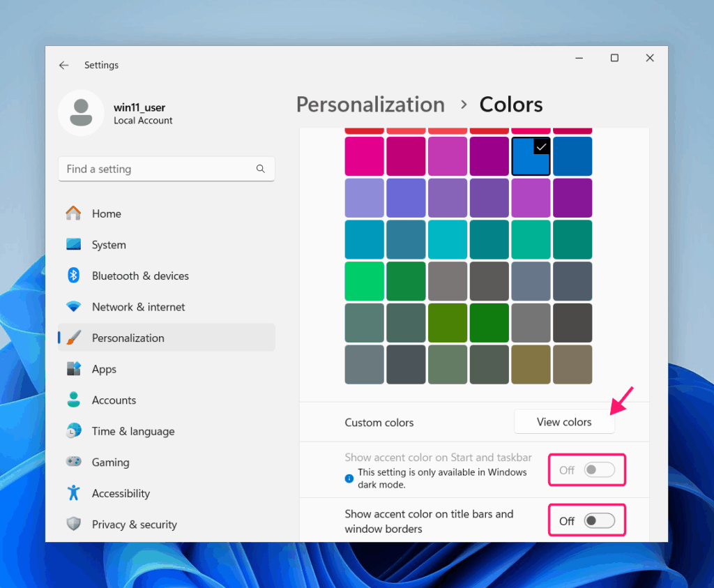Click the win11_user account name
Viewport: 714px width, 588px height.
click(x=139, y=107)
